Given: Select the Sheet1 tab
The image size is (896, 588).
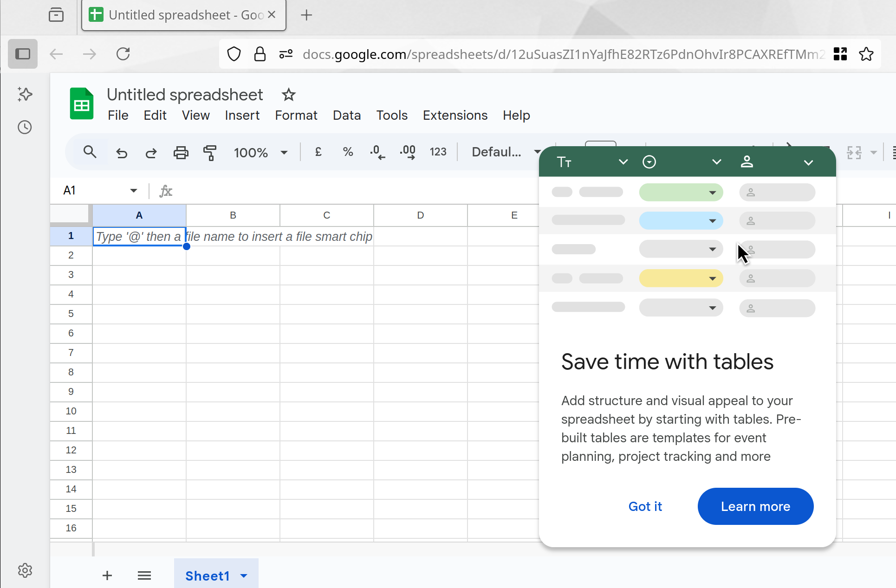Looking at the screenshot, I should coord(208,576).
